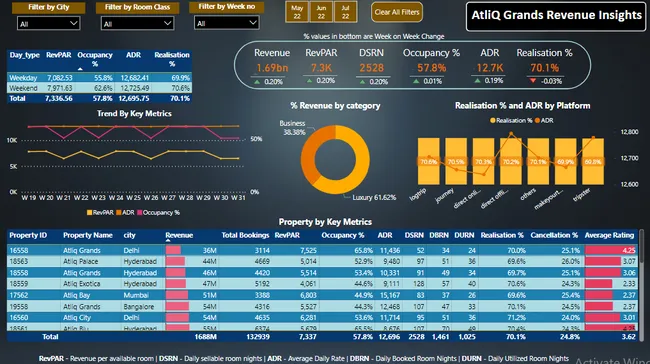Click the Average Rating column header
The width and height of the screenshot is (650, 364).
coord(609,235)
